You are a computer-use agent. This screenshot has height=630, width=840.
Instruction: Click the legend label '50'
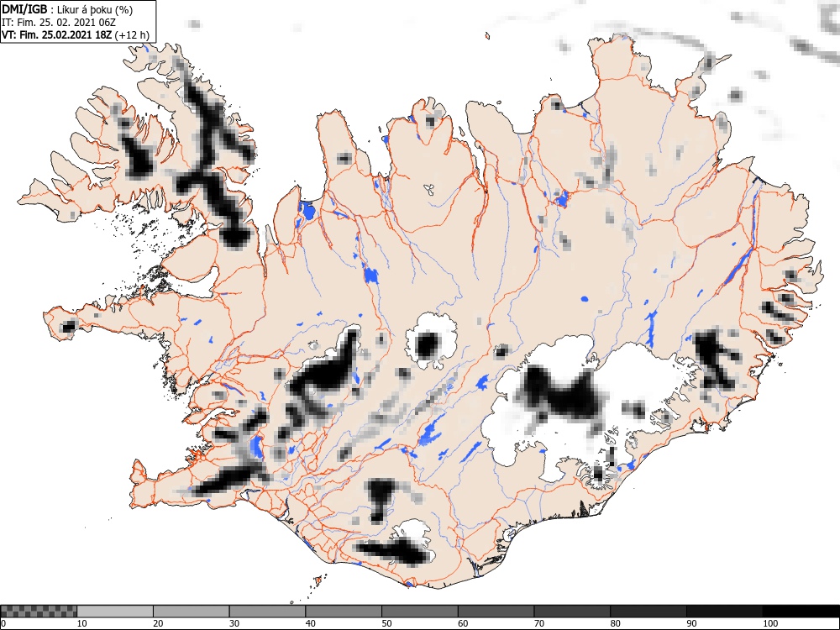[386, 623]
